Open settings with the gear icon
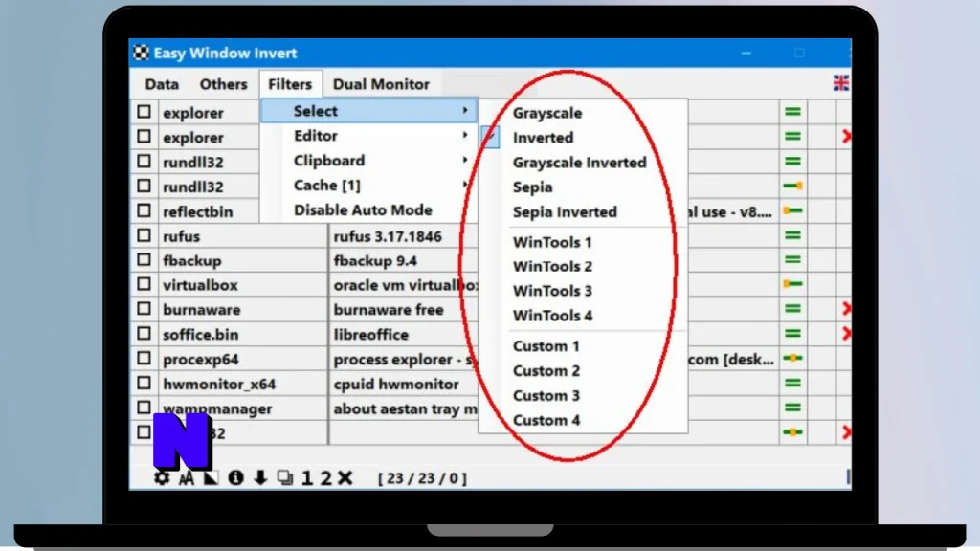 (162, 478)
